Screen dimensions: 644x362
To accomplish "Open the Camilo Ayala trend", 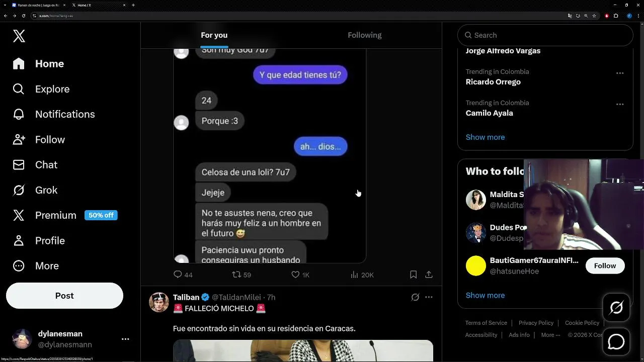I will point(489,113).
